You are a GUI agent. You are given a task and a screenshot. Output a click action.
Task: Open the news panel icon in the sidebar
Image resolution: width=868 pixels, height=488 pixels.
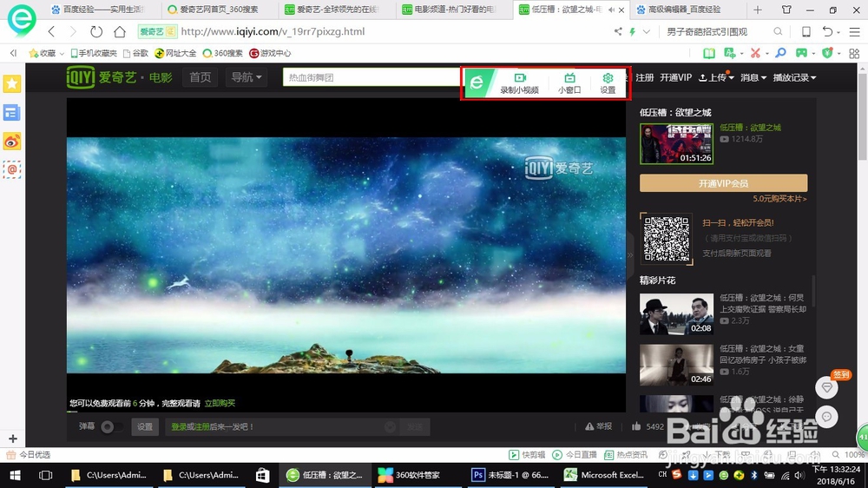pos(11,113)
